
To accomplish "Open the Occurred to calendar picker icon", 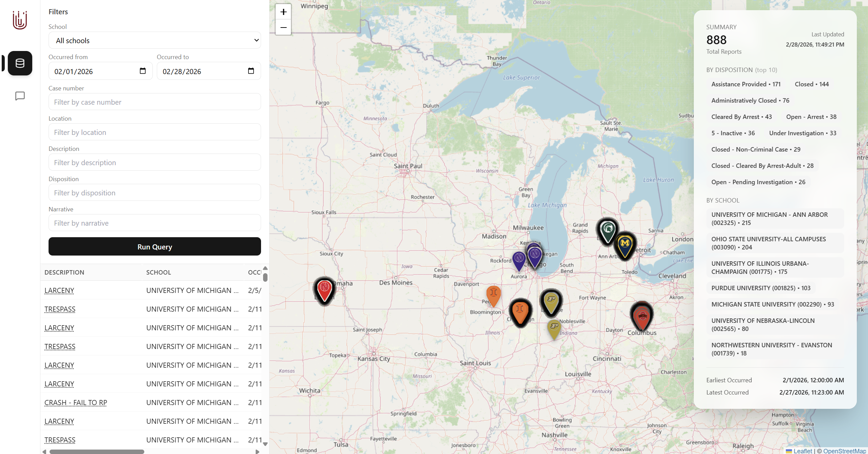I will tap(251, 71).
